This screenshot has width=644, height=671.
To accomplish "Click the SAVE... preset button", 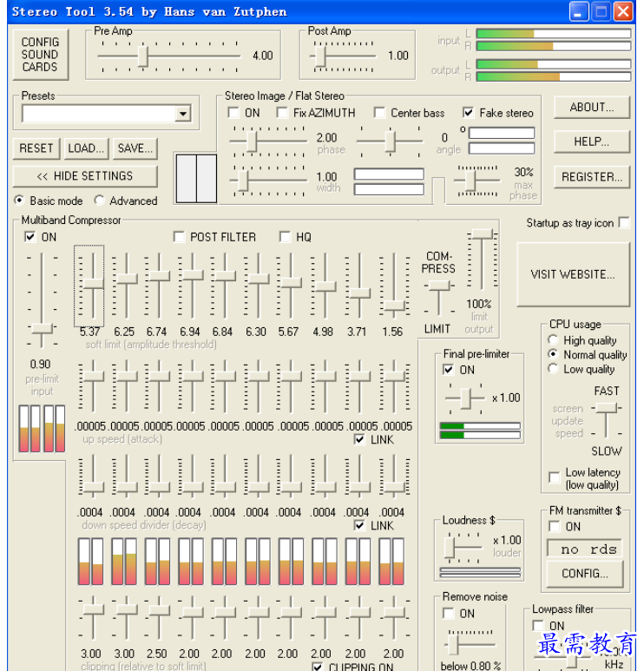I will click(135, 148).
